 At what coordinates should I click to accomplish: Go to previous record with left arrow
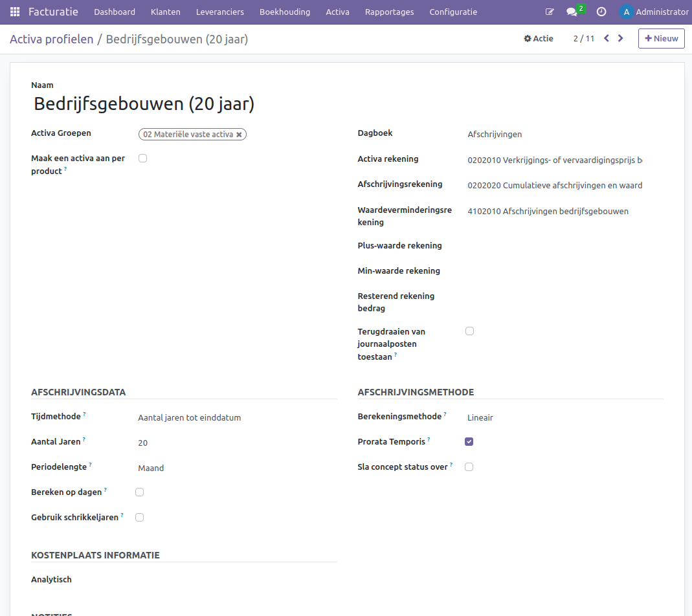pyautogui.click(x=606, y=38)
